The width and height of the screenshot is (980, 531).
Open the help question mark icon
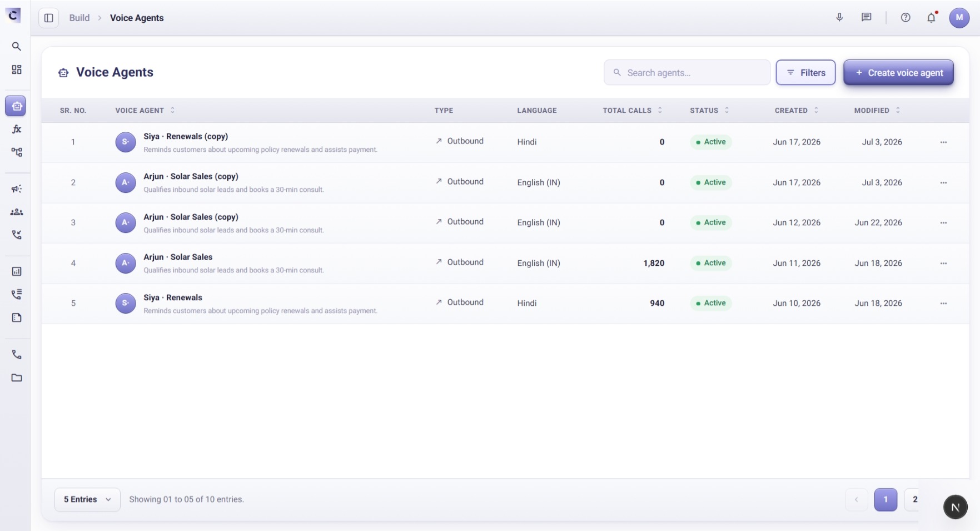click(x=906, y=17)
